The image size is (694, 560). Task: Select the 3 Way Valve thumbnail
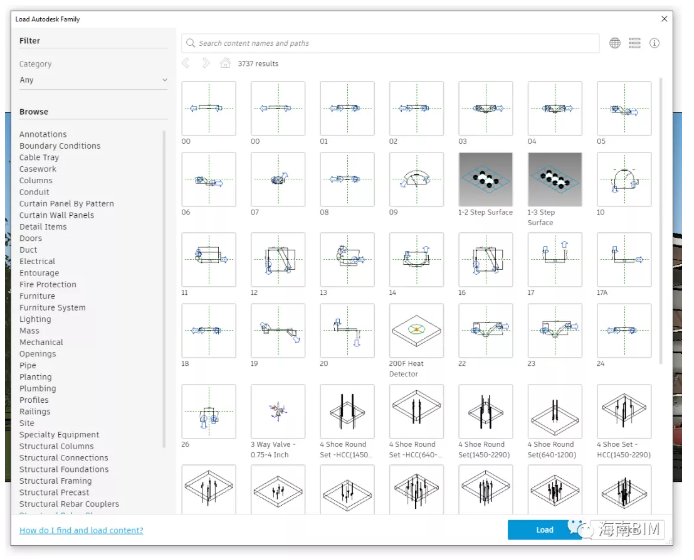click(x=278, y=411)
